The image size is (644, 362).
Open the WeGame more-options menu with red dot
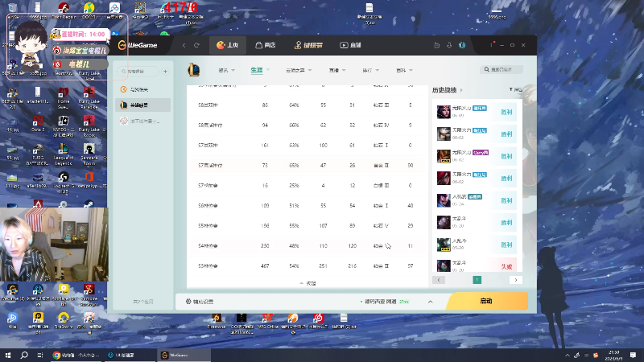click(x=492, y=44)
